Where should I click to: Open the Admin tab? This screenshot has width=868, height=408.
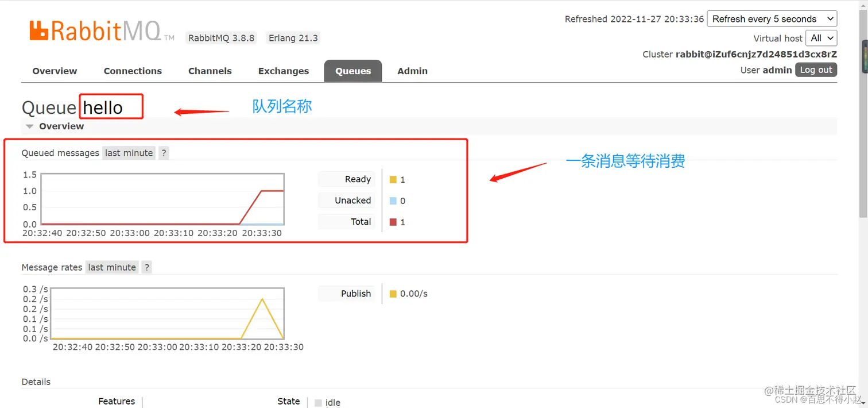point(412,71)
